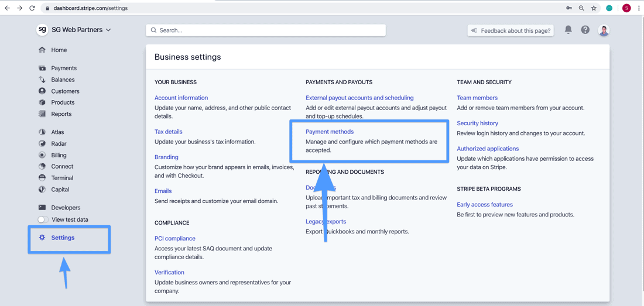
Task: Open Emails settings link
Action: click(x=163, y=191)
